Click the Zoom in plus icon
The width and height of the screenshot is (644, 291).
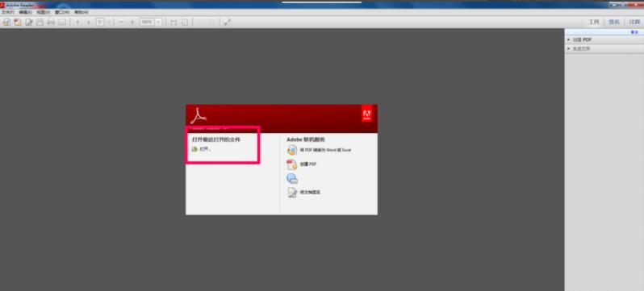tap(132, 22)
